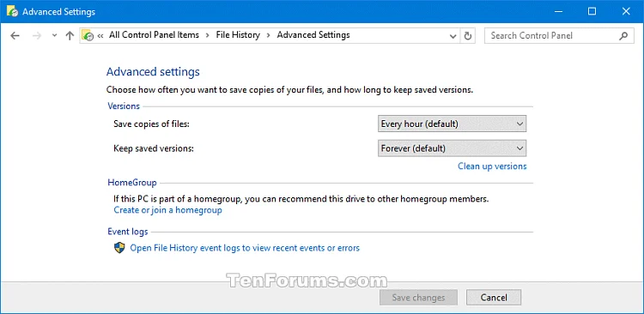Click the Versions section label
644x314 pixels.
(124, 106)
